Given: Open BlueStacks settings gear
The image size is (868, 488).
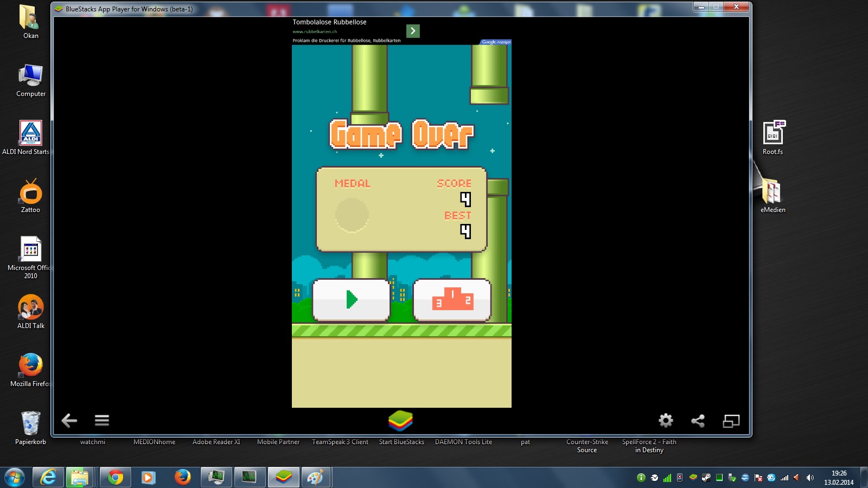Looking at the screenshot, I should click(x=666, y=420).
